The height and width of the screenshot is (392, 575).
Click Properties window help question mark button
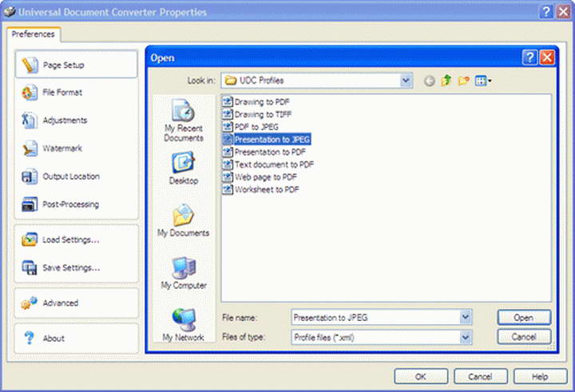tap(545, 12)
